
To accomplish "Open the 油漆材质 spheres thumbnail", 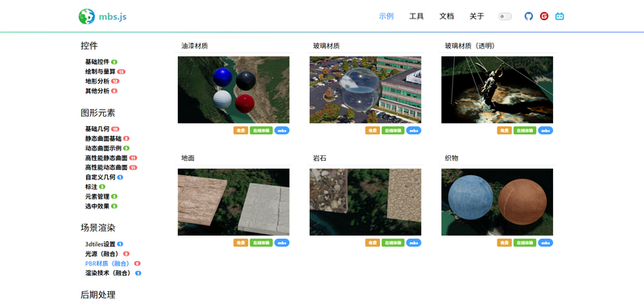I will click(x=233, y=90).
